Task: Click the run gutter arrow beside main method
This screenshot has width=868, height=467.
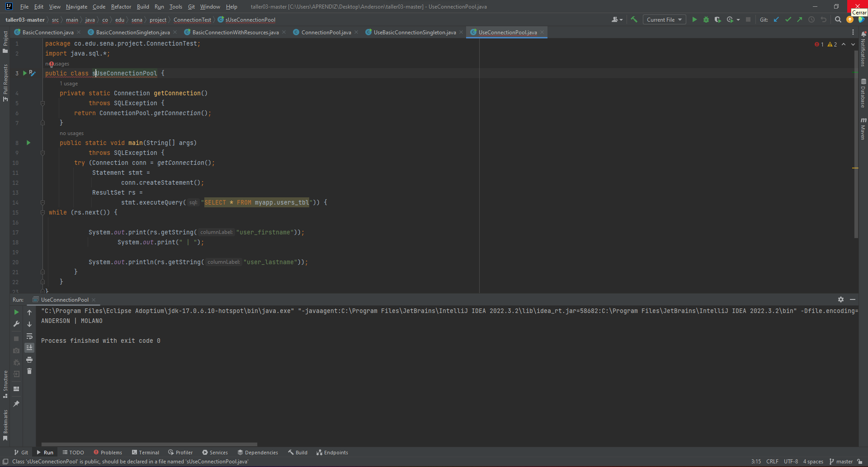Action: tap(28, 143)
